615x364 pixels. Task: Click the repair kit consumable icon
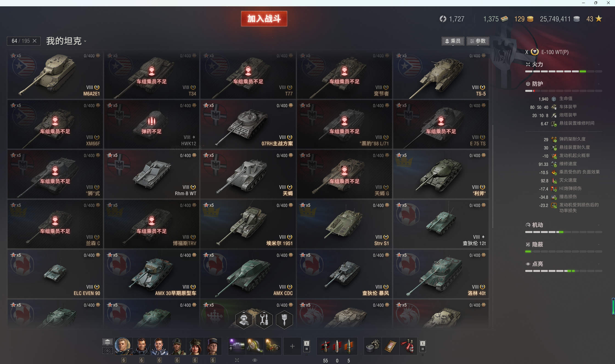pos(373,346)
